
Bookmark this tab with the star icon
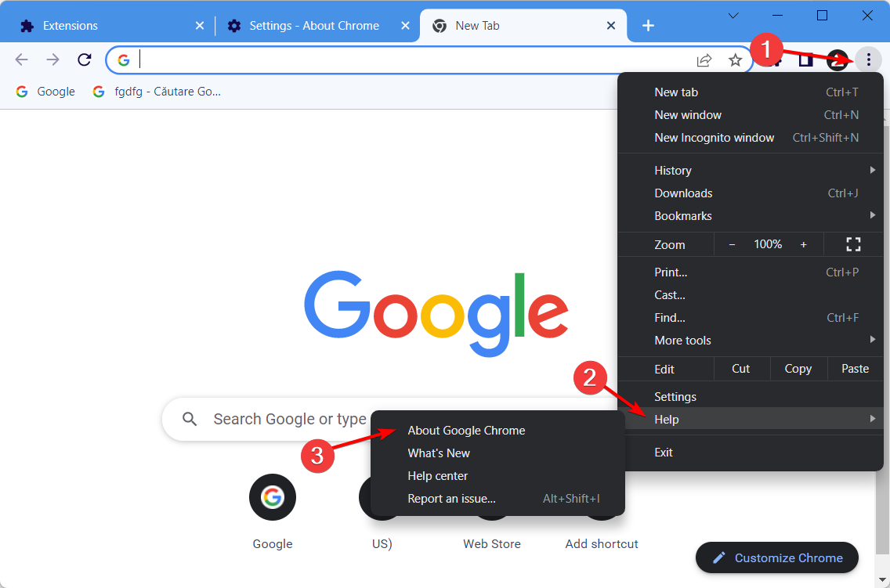pyautogui.click(x=735, y=60)
